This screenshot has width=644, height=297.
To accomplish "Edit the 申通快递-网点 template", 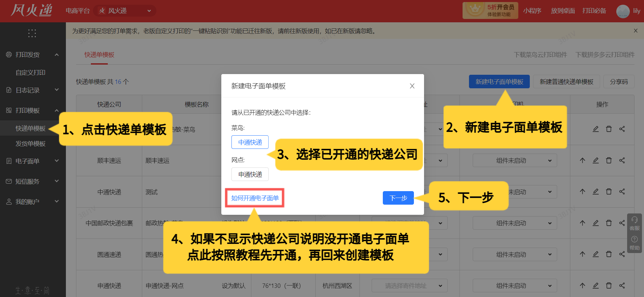I will click(596, 285).
